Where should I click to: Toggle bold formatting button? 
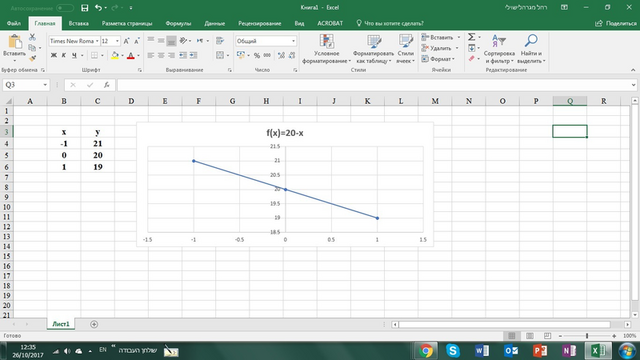point(53,55)
